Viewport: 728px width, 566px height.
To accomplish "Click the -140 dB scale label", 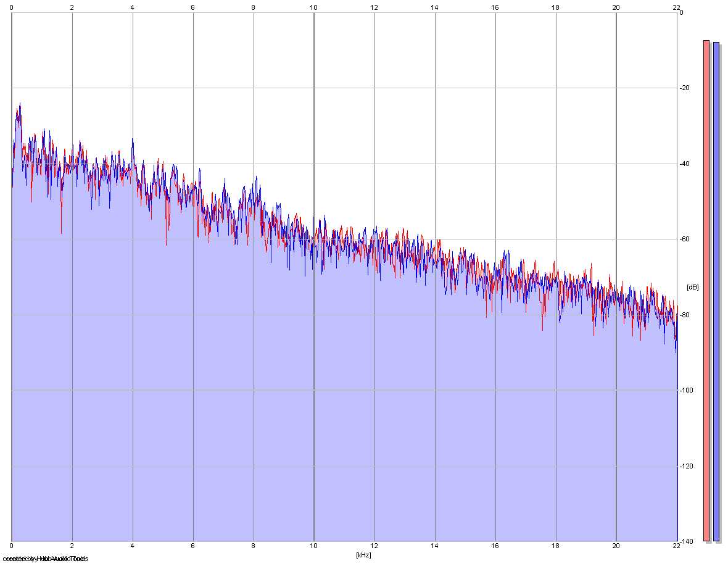I will (686, 541).
